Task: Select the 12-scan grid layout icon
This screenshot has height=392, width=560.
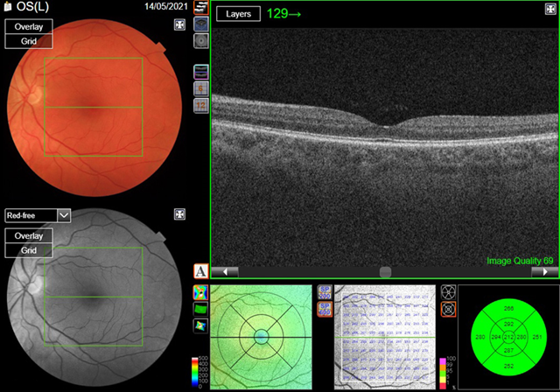Action: click(x=200, y=105)
